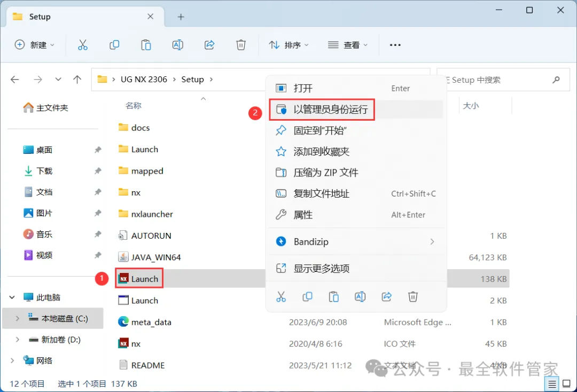Viewport: 577px width, 392px height.
Task: Go up one folder level with the up arrow
Action: [77, 80]
